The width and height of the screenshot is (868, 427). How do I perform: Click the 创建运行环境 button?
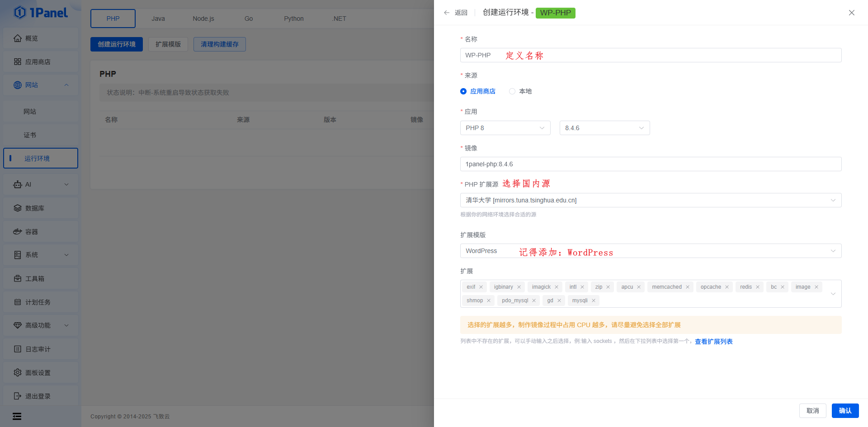tap(117, 44)
